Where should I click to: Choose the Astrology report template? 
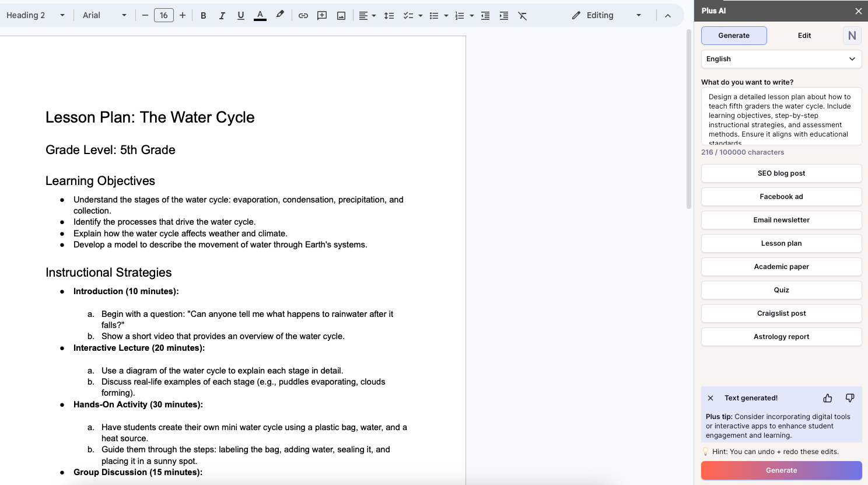coord(781,337)
